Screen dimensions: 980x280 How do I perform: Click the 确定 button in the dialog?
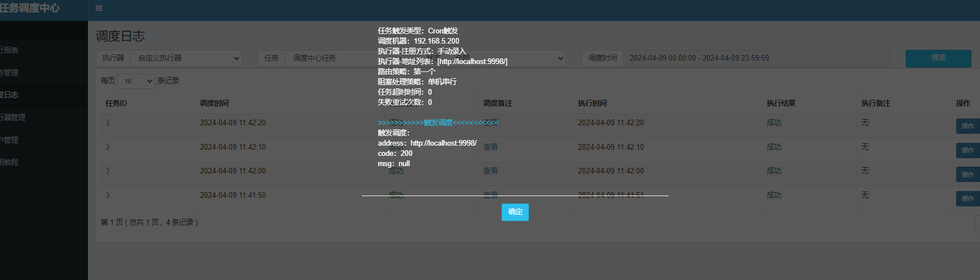(x=515, y=212)
